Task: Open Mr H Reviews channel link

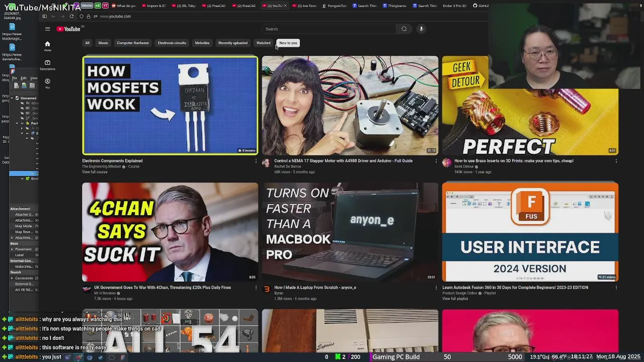Action: click(105, 293)
